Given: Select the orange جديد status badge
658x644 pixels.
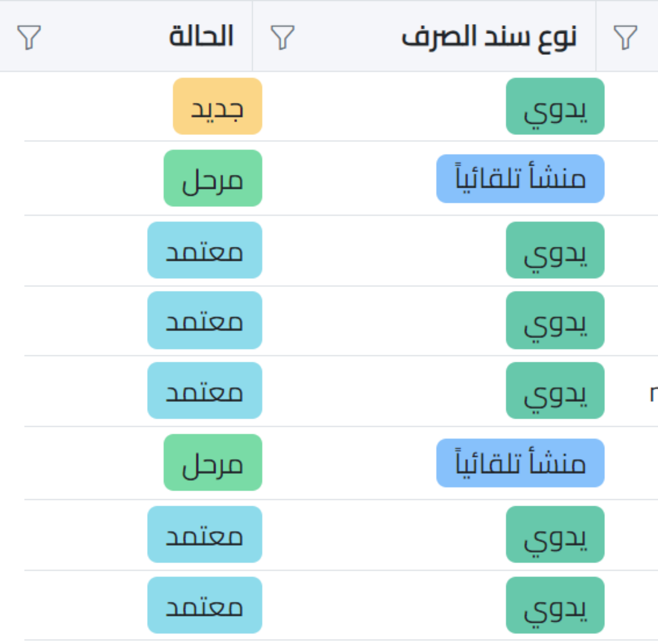Looking at the screenshot, I should coord(217,106).
